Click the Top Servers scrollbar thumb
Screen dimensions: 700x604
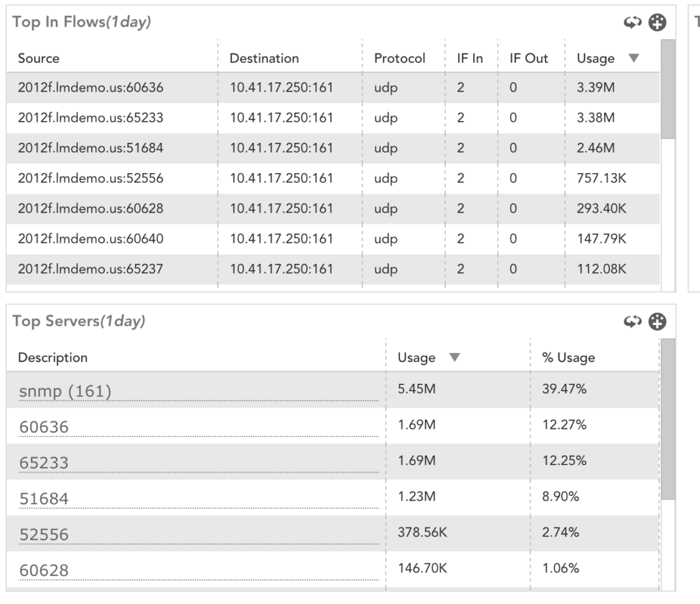pos(668,419)
